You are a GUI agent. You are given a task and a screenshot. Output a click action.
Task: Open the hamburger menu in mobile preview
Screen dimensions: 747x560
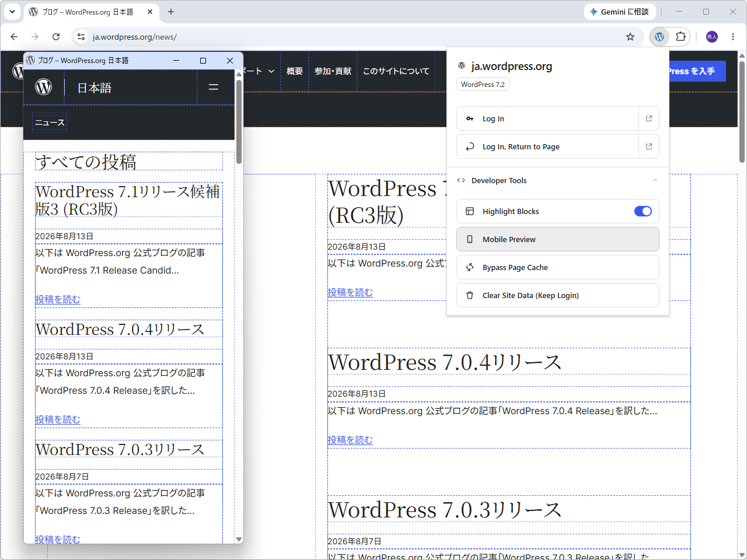click(x=214, y=87)
